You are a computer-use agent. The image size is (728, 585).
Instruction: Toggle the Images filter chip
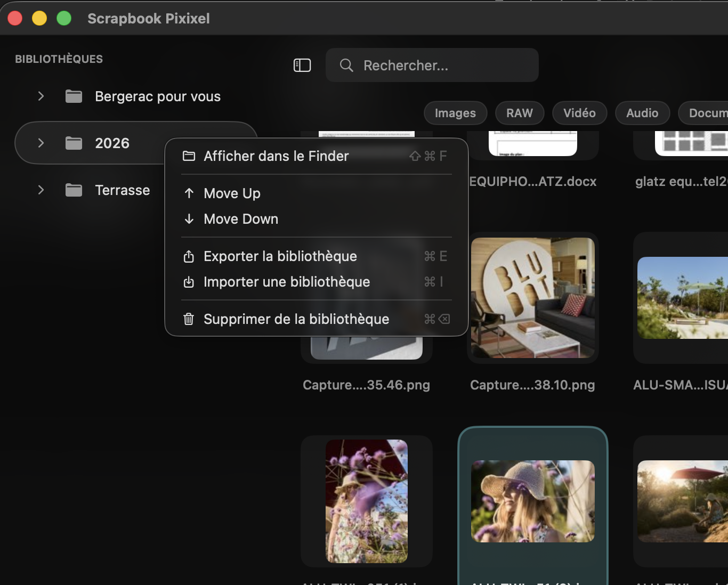coord(455,113)
